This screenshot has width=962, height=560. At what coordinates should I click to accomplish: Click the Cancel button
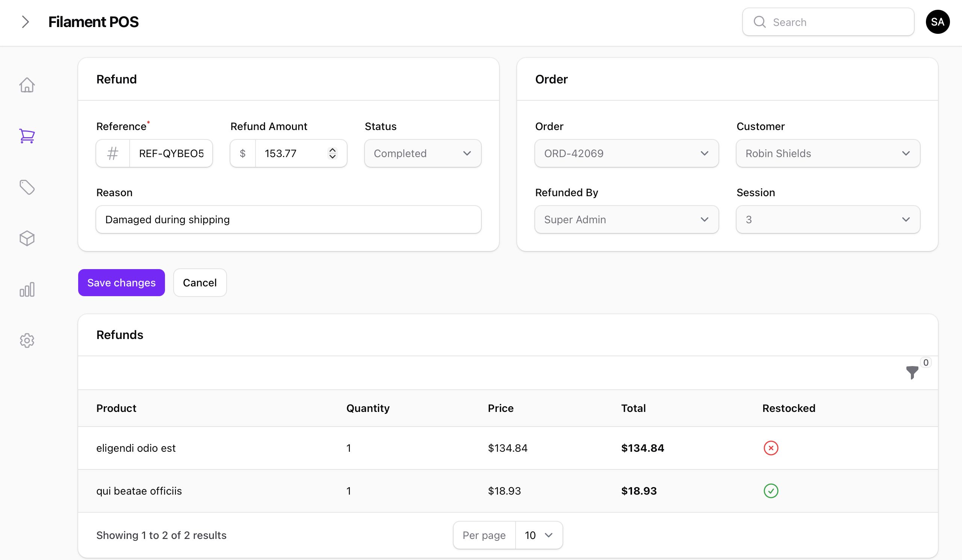pyautogui.click(x=200, y=283)
